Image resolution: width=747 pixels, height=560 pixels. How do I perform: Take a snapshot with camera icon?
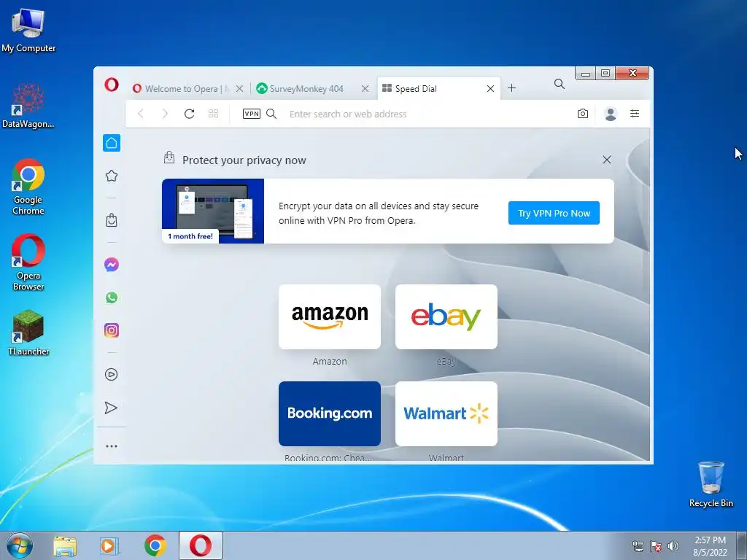583,113
